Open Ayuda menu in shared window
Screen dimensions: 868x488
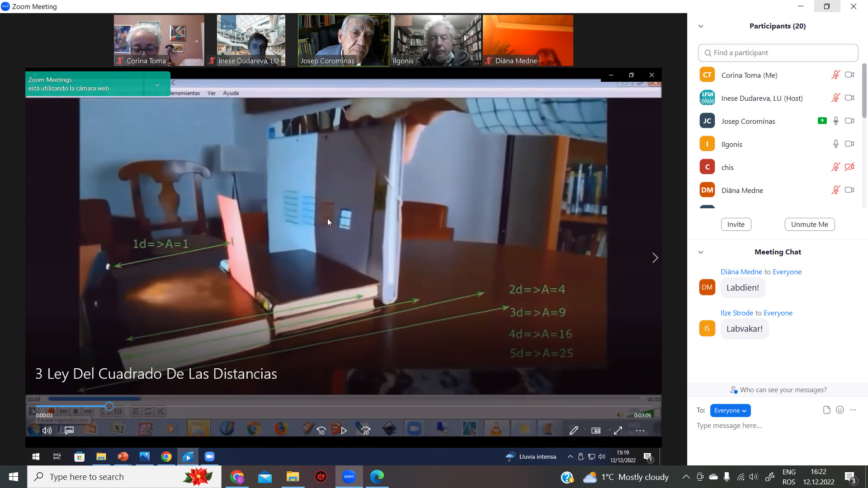click(231, 93)
